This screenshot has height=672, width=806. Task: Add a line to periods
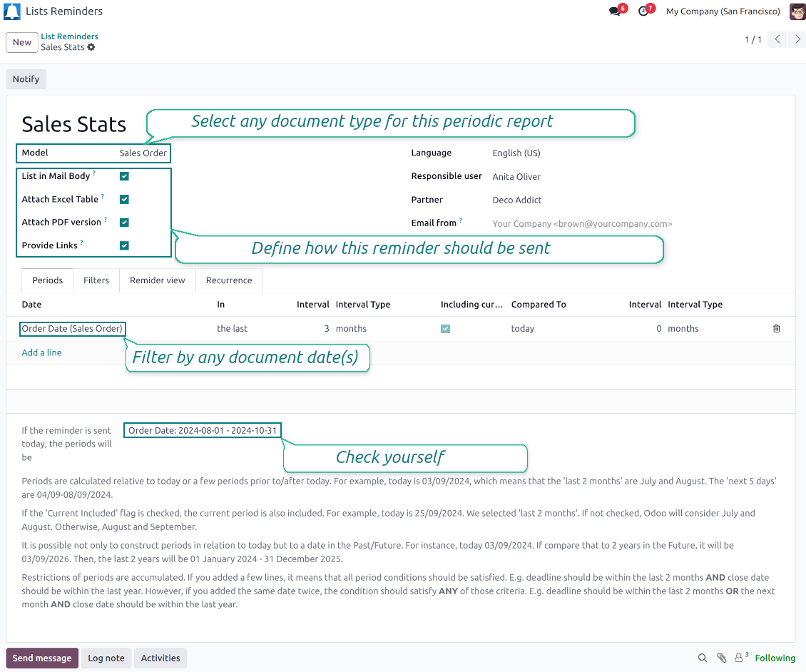pos(41,352)
